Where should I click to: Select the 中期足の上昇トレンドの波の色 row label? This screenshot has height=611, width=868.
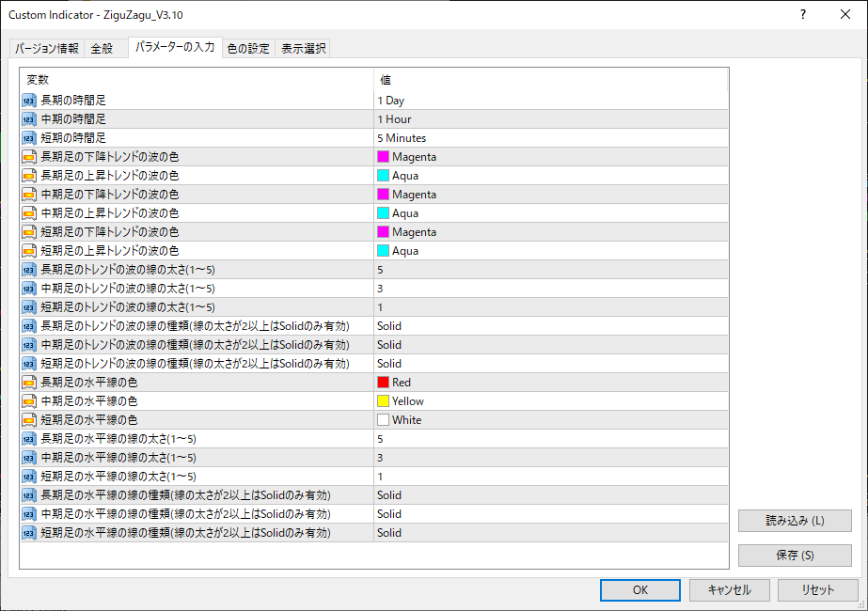click(110, 213)
